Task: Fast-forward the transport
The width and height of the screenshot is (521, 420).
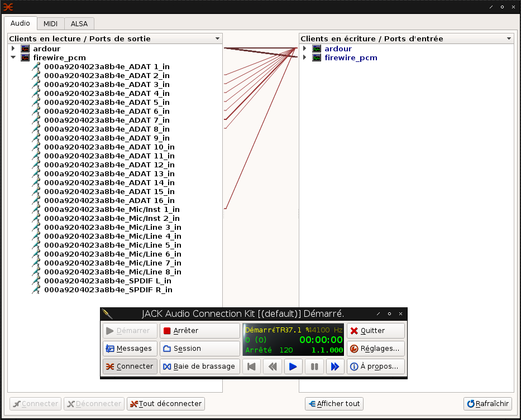Action: click(x=335, y=366)
